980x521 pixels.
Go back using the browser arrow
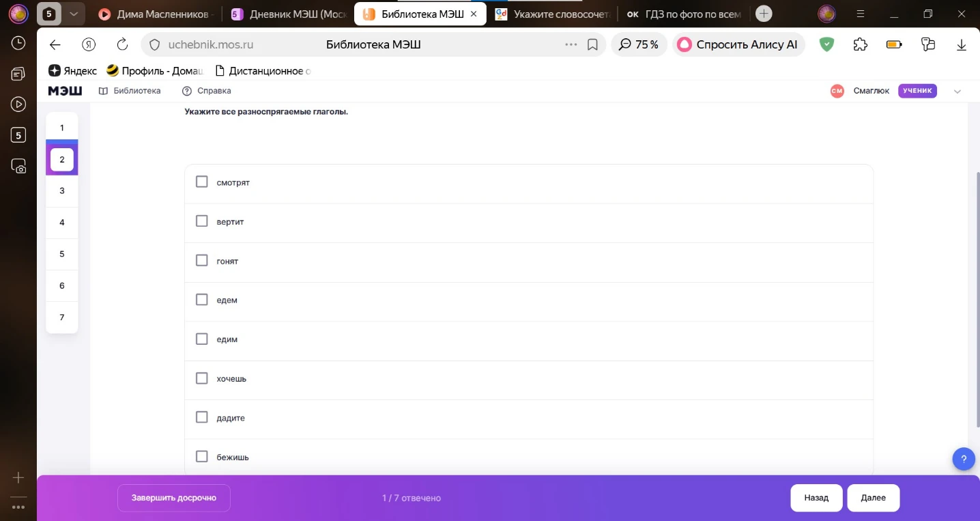pos(55,44)
